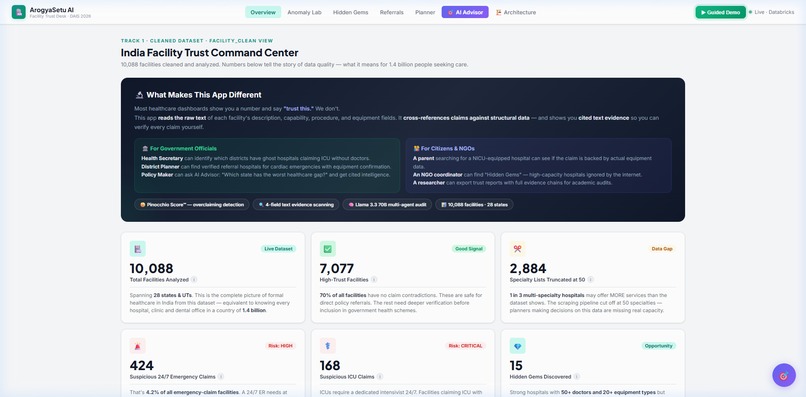Show info for Suspicious ICU Claims
Viewport: 806px width, 397px height.
coord(379,377)
